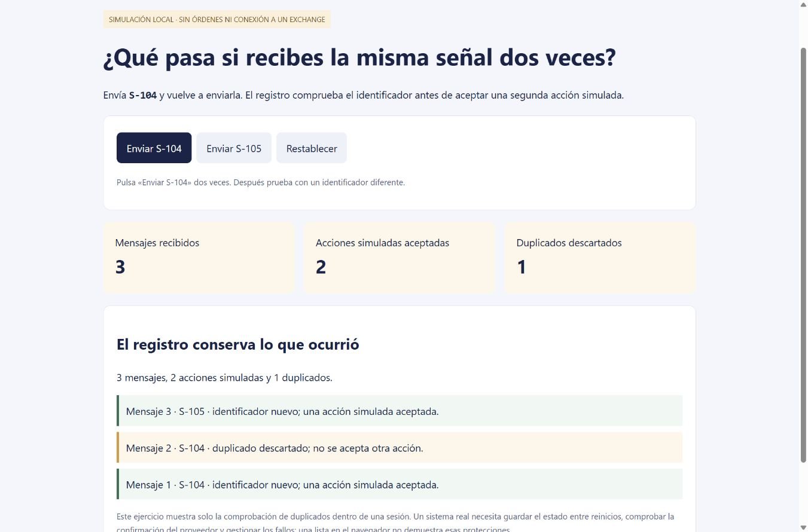Click the heading "¿Qué pasa si recibes la misma señal dos veces?"
808x532 pixels.
[359, 58]
